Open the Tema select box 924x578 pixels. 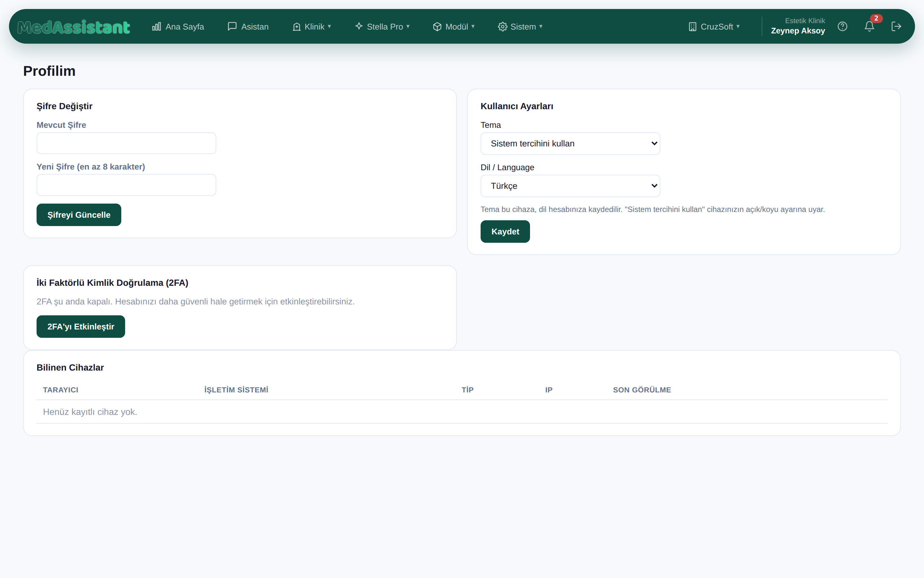(570, 144)
